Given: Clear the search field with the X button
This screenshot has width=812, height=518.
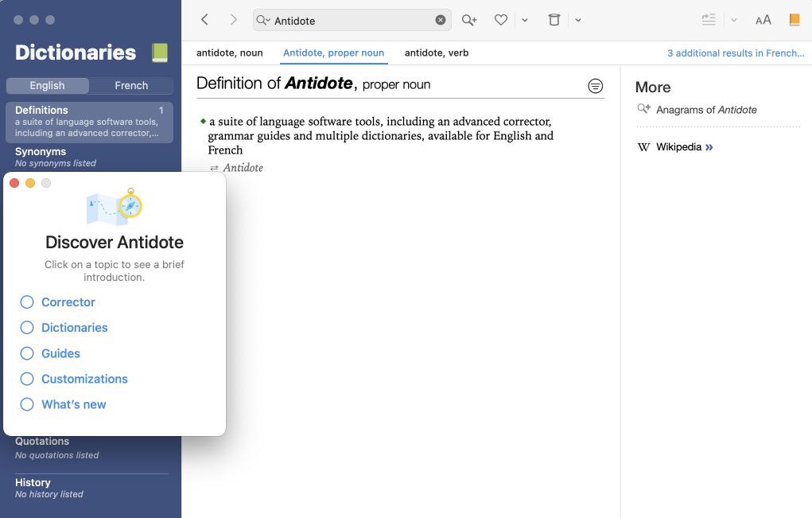Looking at the screenshot, I should 441,21.
